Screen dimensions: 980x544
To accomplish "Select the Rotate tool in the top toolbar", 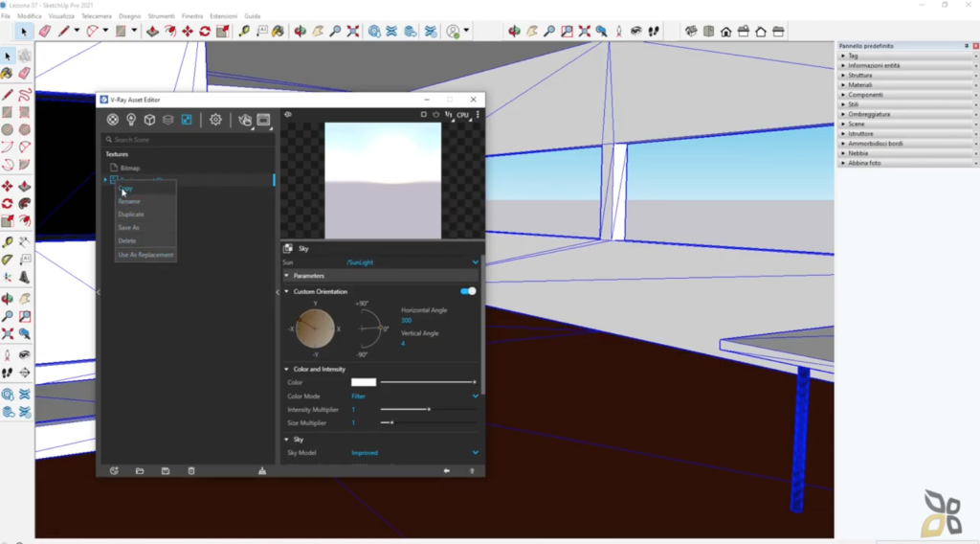I will (205, 31).
